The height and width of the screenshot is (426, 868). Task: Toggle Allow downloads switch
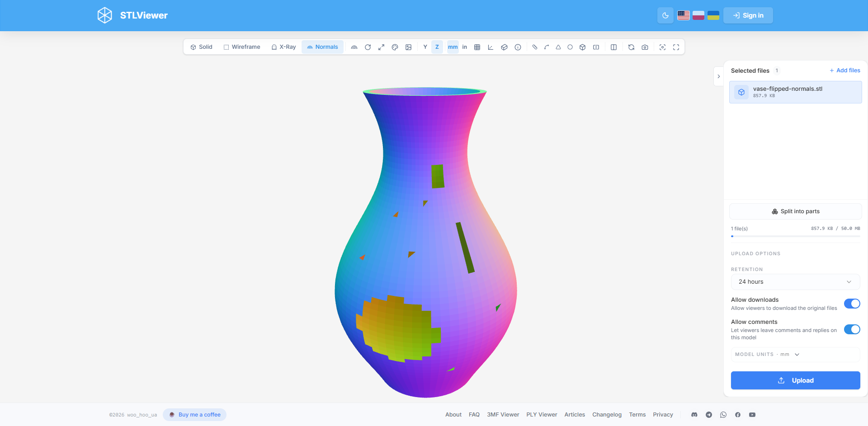tap(852, 304)
